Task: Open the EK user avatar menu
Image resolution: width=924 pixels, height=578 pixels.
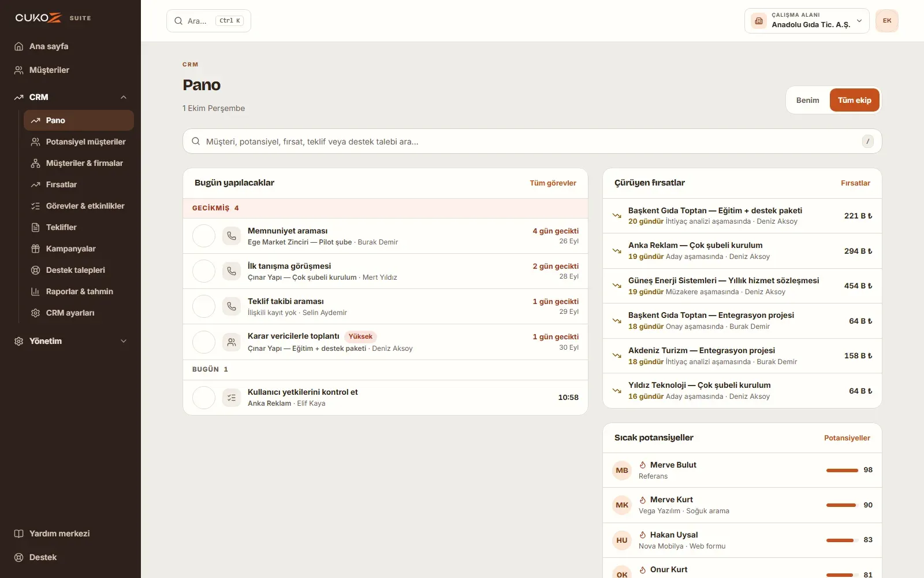Action: [887, 21]
